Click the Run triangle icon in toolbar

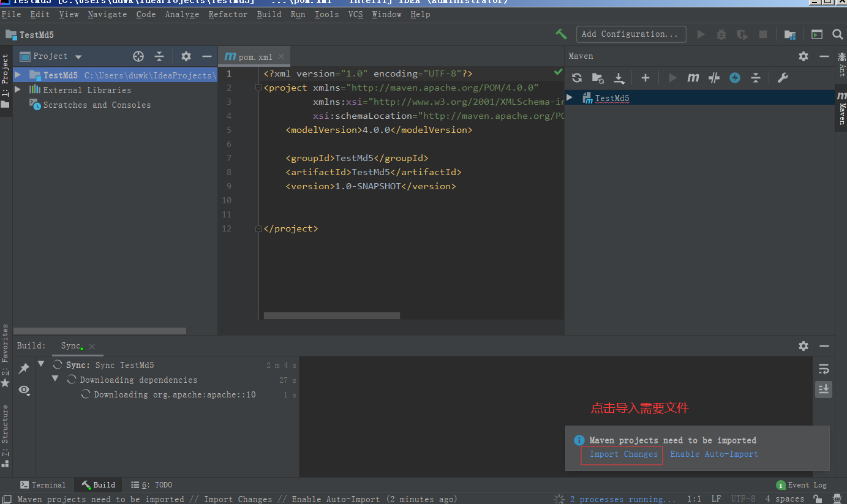[x=701, y=35]
